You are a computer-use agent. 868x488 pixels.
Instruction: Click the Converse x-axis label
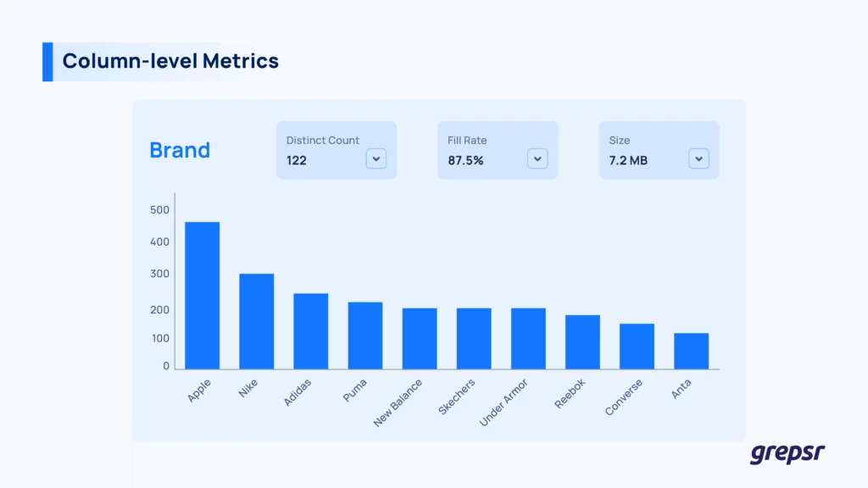pos(624,396)
